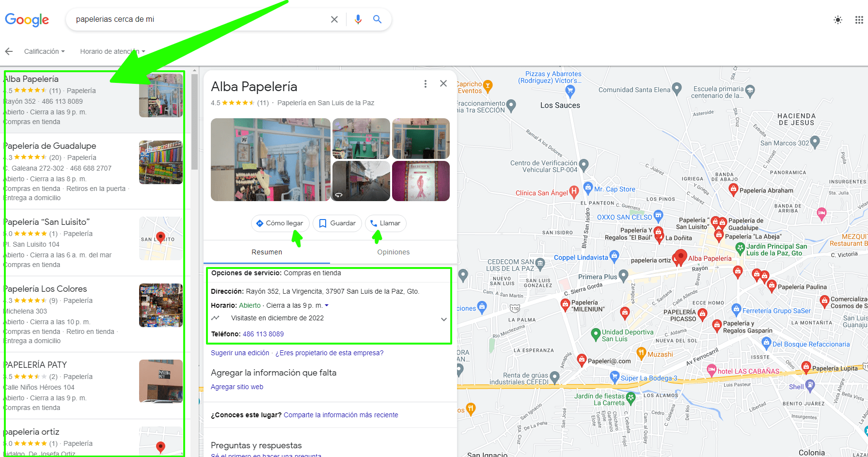Viewport: 868px width, 457px height.
Task: Switch to the Opiniones tab
Action: pyautogui.click(x=394, y=252)
